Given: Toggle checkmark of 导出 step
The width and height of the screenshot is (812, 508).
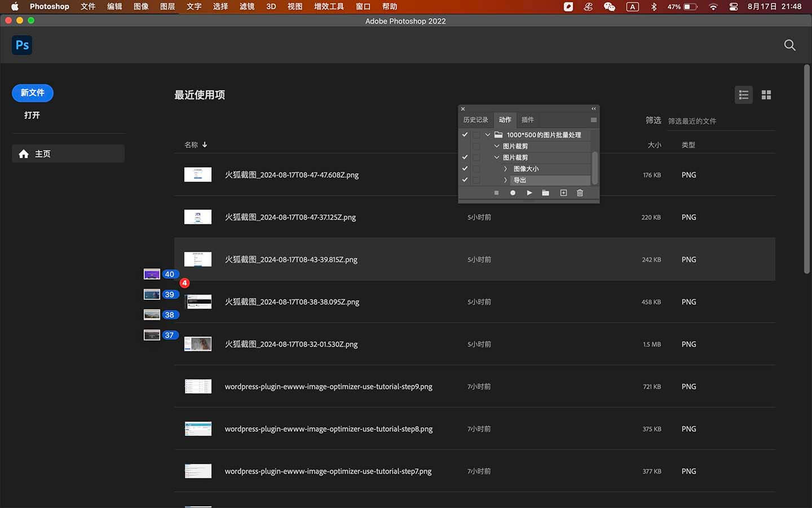Looking at the screenshot, I should [x=465, y=180].
